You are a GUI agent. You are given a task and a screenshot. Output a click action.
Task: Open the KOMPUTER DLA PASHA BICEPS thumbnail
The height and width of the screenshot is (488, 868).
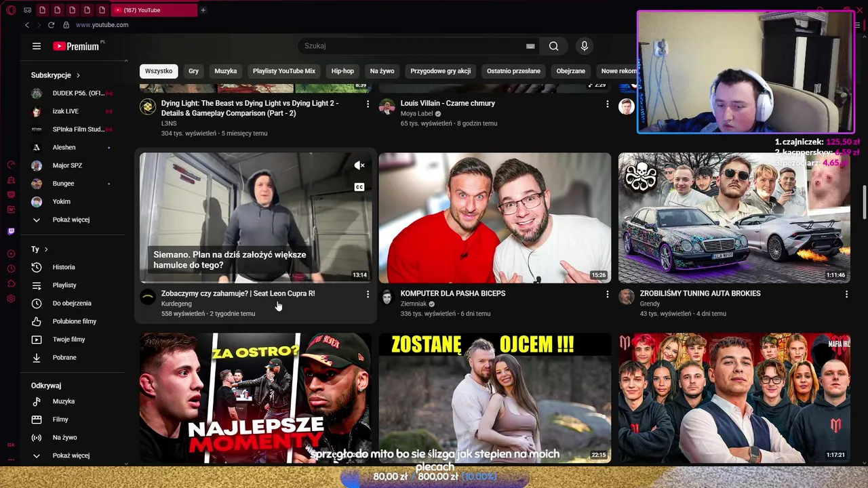click(495, 218)
